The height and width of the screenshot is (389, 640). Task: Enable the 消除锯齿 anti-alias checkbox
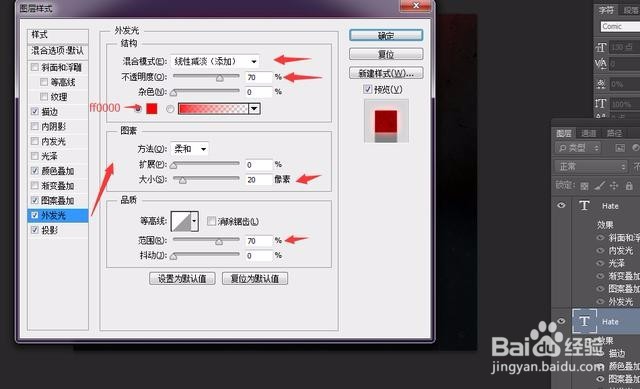tap(211, 221)
